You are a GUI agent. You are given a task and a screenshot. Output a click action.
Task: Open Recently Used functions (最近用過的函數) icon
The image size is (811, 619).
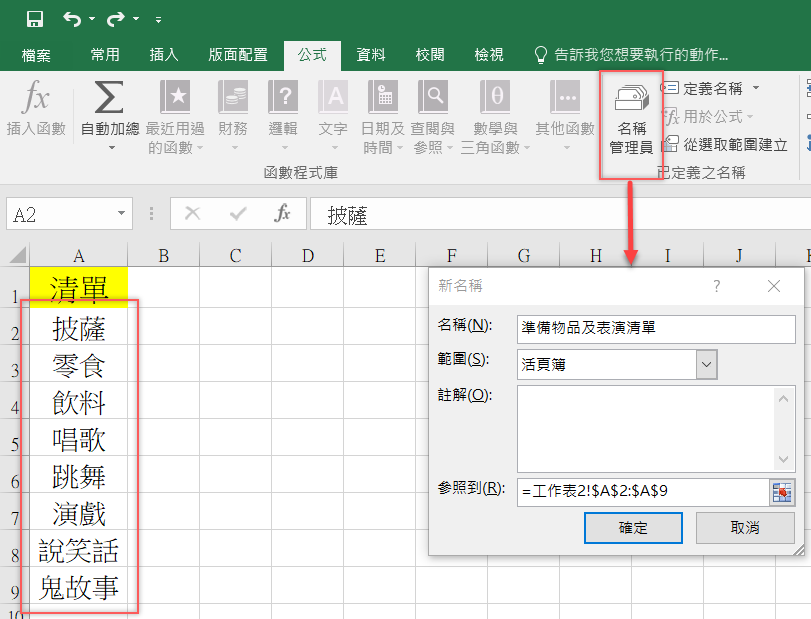175,99
